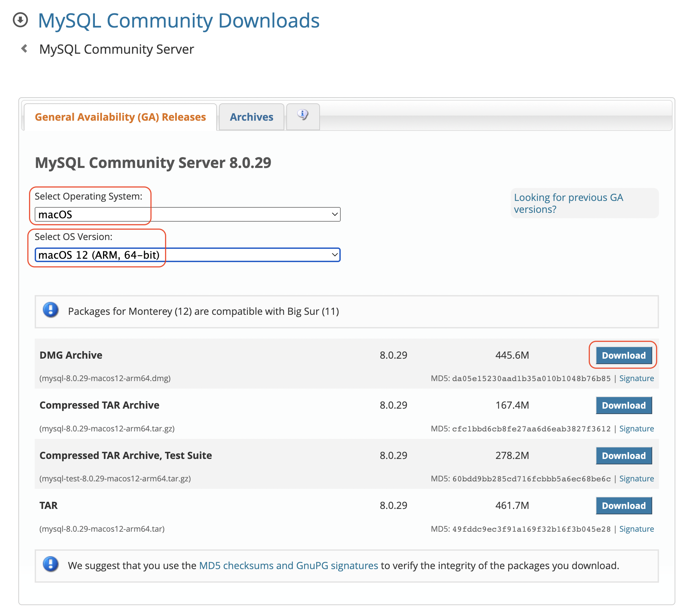Click MD5 hash 60bdd9bb285cd716fcbbb5a6ec68be6c
The width and height of the screenshot is (693, 616).
531,479
